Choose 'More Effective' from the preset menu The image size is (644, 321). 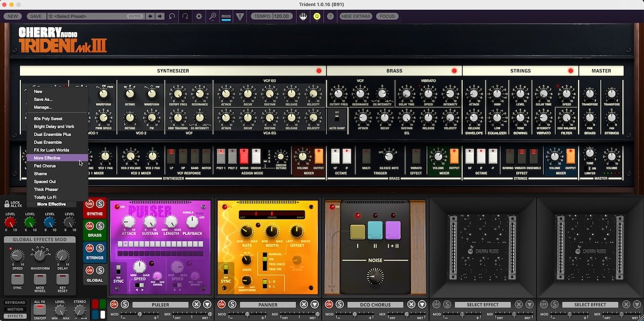coord(47,158)
